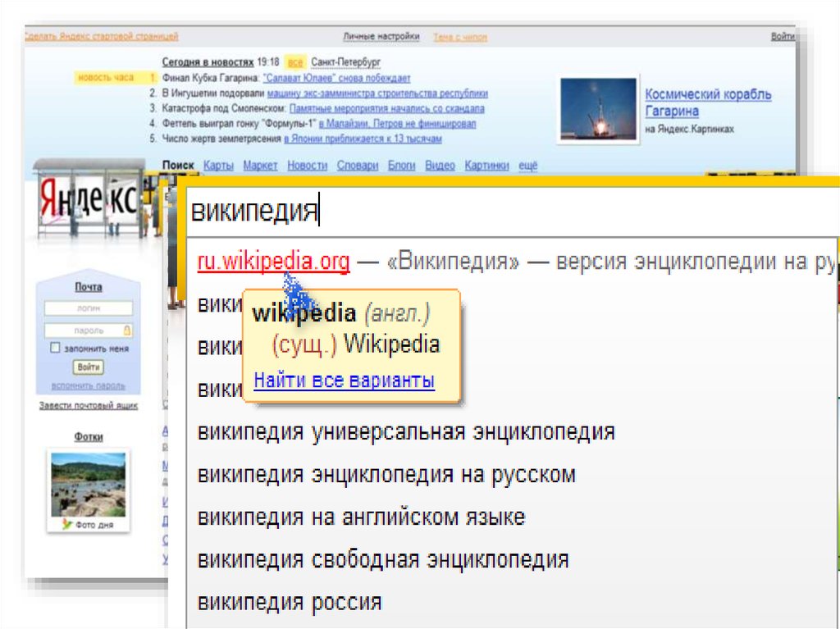
Task: Open the Gagarin spaceship rocket image
Action: click(597, 109)
